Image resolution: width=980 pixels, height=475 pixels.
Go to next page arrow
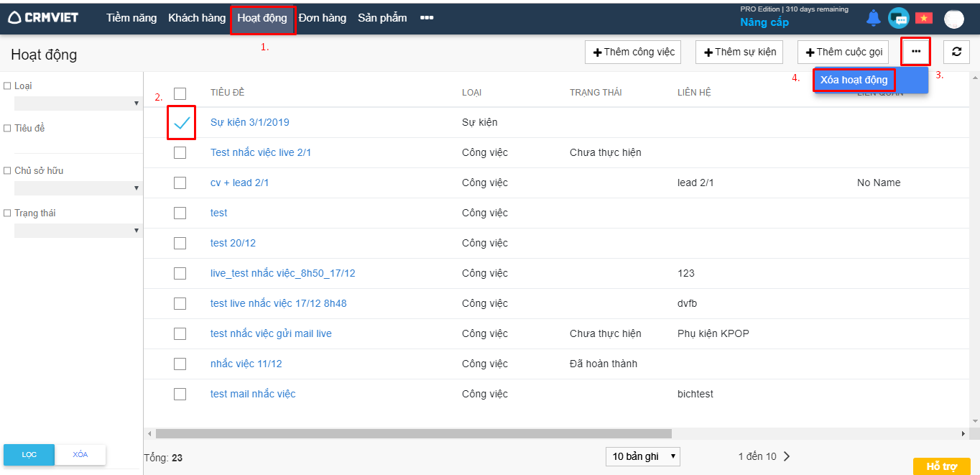(x=787, y=456)
